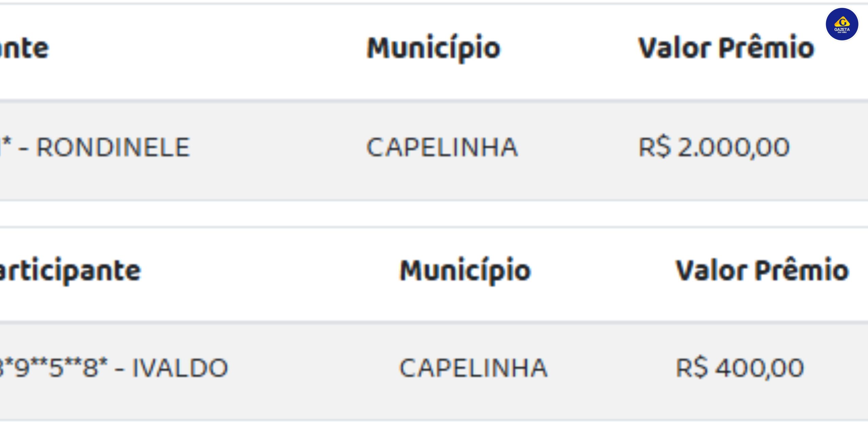868x434 pixels.
Task: Click the dash before IVALDO
Action: 119,369
